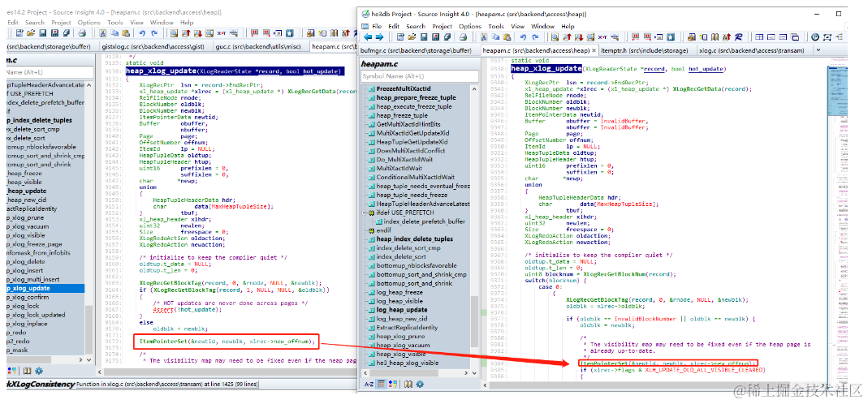Open Project menu in he3db window
This screenshot has width=868, height=404.
(443, 26)
